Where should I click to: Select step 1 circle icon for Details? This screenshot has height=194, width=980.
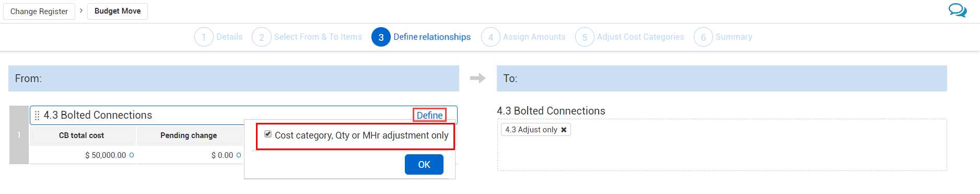pos(204,37)
